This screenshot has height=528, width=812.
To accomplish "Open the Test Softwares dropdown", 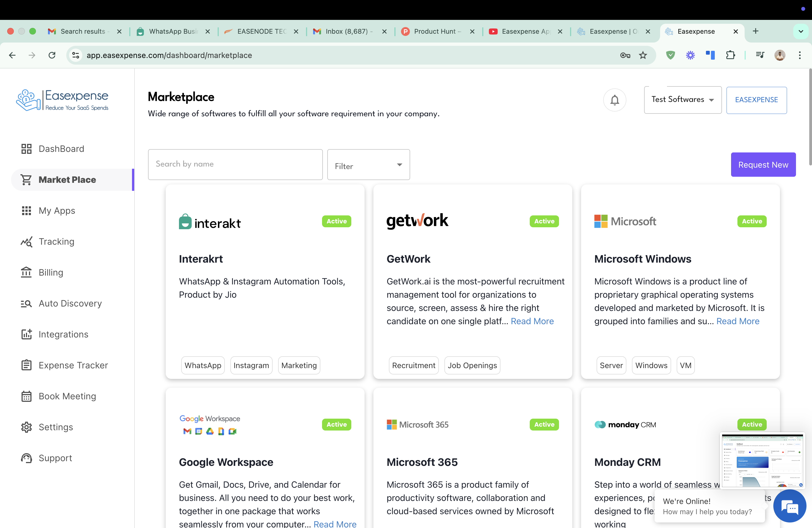I will (x=682, y=100).
